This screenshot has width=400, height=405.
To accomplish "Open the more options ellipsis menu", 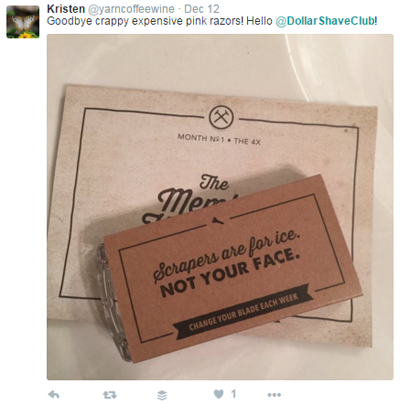I will [274, 395].
